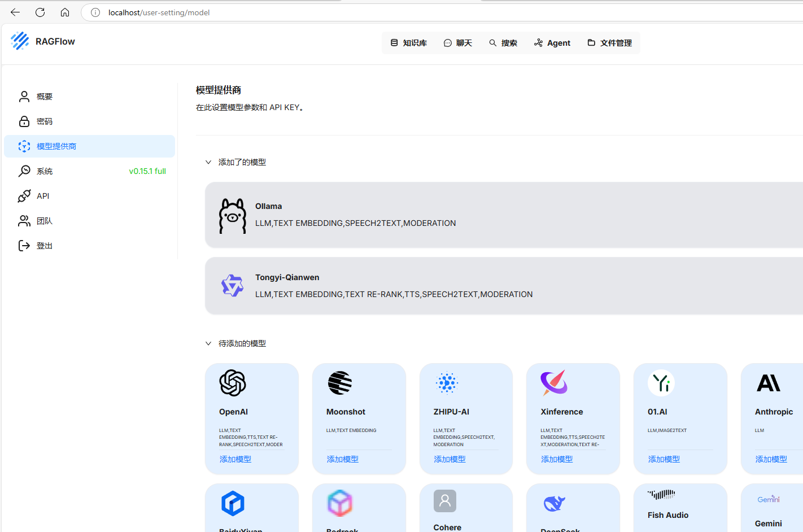
Task: Click the DeepSeek whale logo
Action: (554, 503)
